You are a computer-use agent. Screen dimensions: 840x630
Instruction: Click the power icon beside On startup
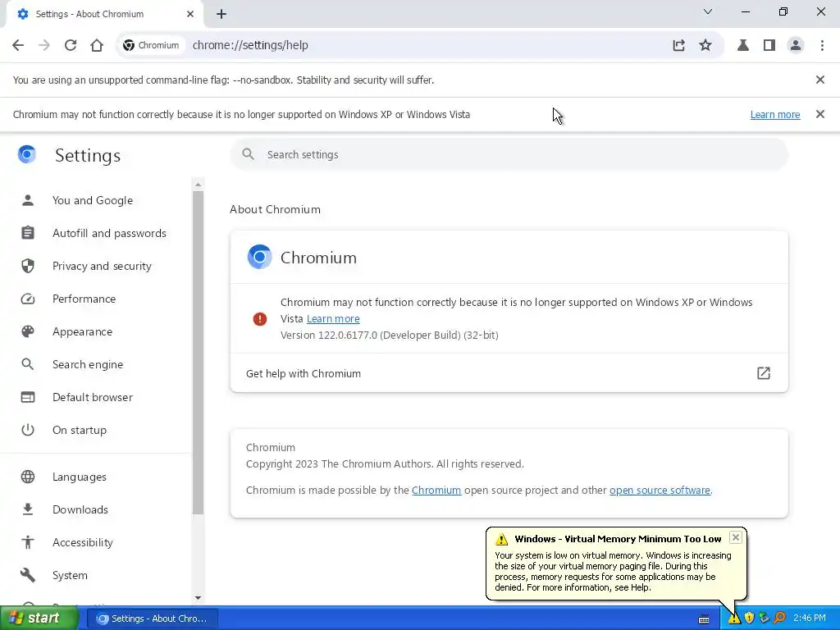(28, 430)
